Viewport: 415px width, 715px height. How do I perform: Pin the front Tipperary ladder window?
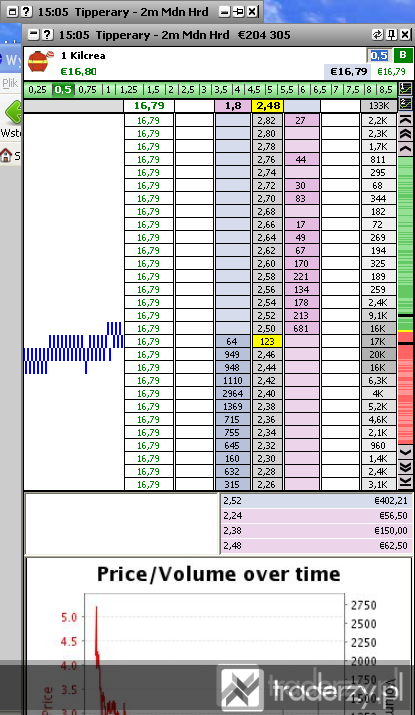point(392,35)
